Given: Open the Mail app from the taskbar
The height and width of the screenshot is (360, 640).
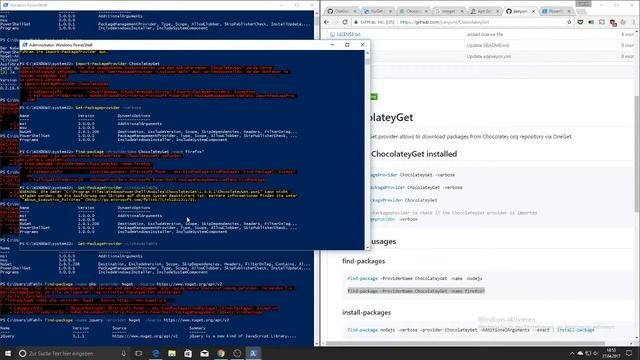Looking at the screenshot, I should (204, 353).
